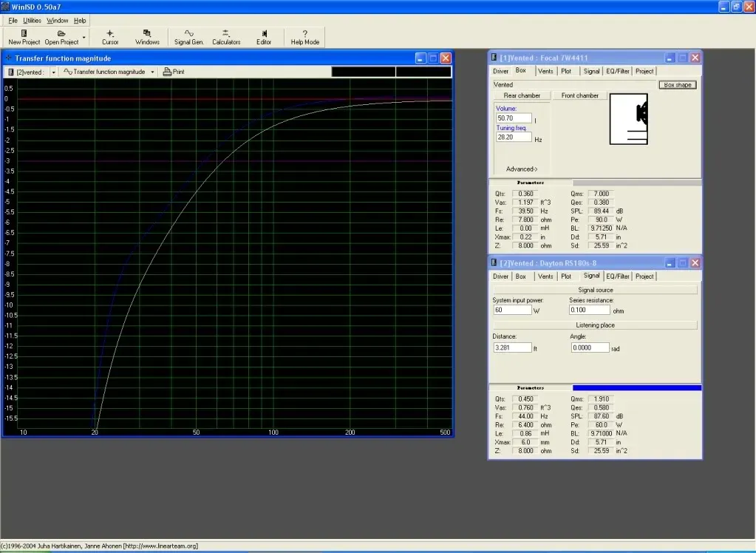
Task: Select the Plot tab in Focal 7W4411 window
Action: pyautogui.click(x=566, y=71)
